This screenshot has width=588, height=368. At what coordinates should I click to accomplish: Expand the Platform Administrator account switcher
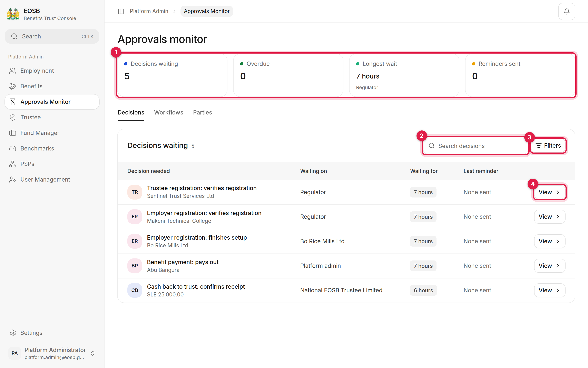coord(92,353)
